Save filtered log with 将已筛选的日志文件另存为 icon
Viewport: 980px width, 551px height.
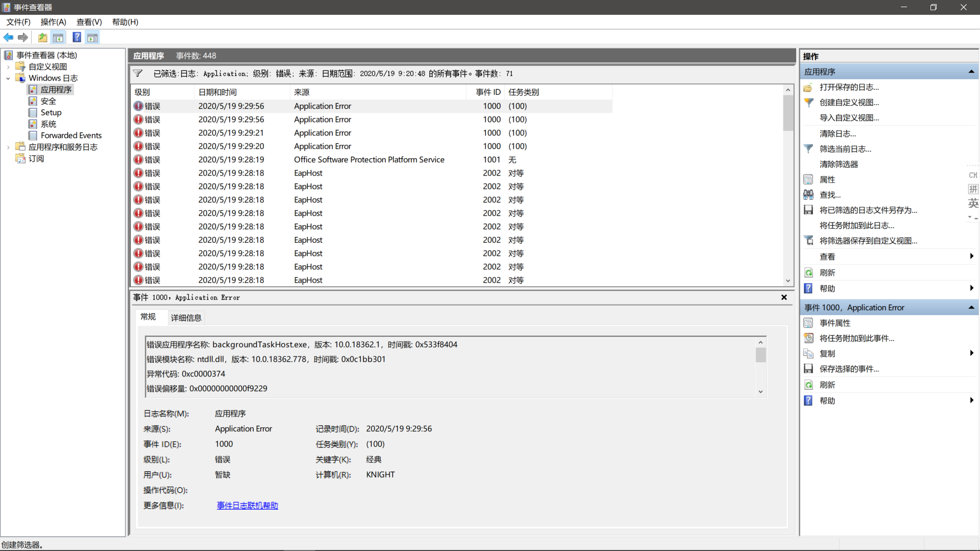tap(809, 210)
